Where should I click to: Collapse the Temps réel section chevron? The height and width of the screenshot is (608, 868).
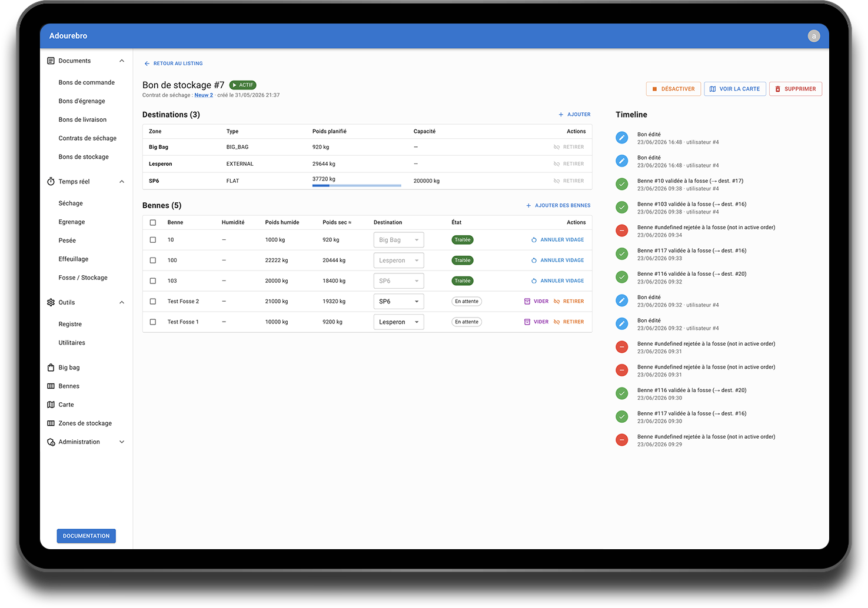tap(122, 182)
